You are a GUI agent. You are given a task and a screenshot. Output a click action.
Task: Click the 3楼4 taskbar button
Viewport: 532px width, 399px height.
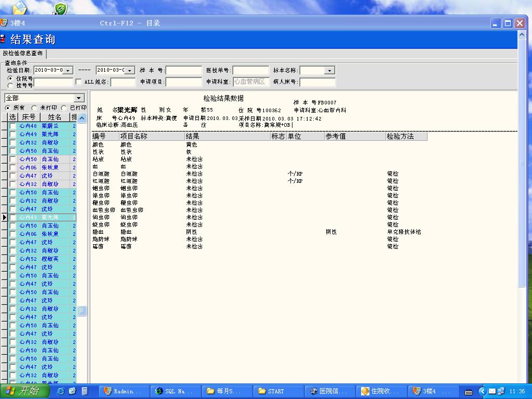pos(433,391)
